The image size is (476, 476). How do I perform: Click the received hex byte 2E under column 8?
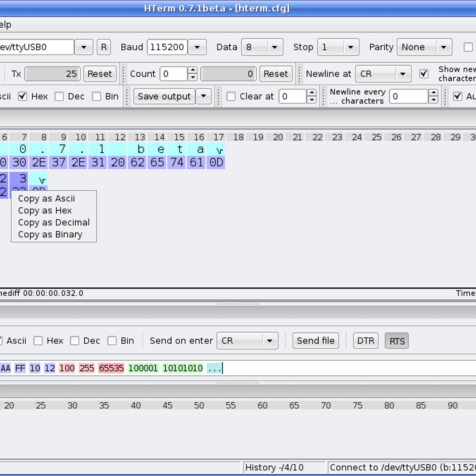tap(39, 162)
